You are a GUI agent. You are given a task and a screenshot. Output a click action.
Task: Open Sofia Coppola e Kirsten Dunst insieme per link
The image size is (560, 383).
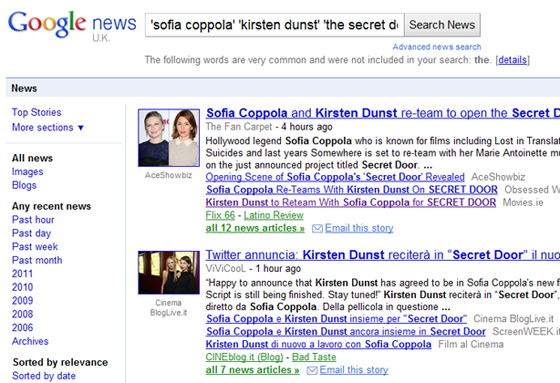pos(336,319)
